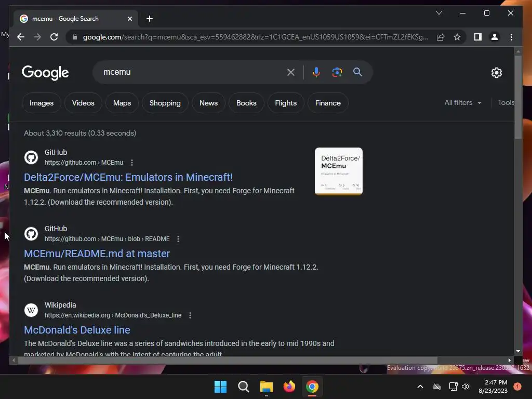Open more options for the Wikipedia result
Screen dimensions: 532x399
click(x=190, y=315)
